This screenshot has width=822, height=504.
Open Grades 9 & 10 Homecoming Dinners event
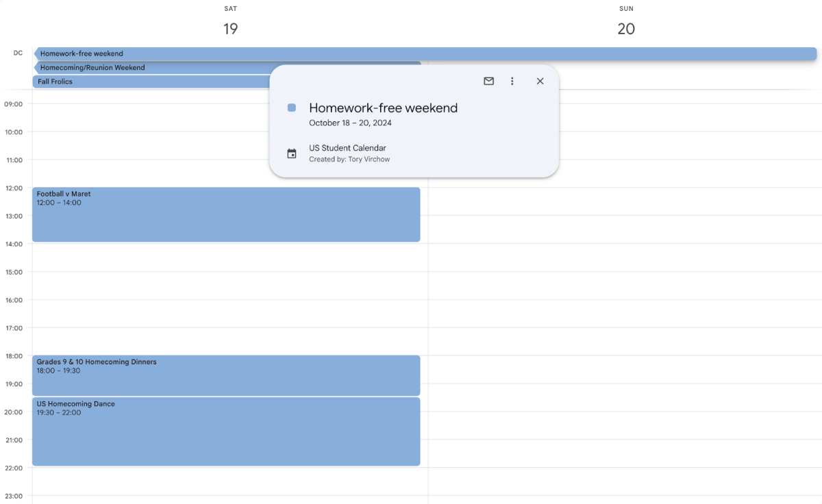pos(226,375)
